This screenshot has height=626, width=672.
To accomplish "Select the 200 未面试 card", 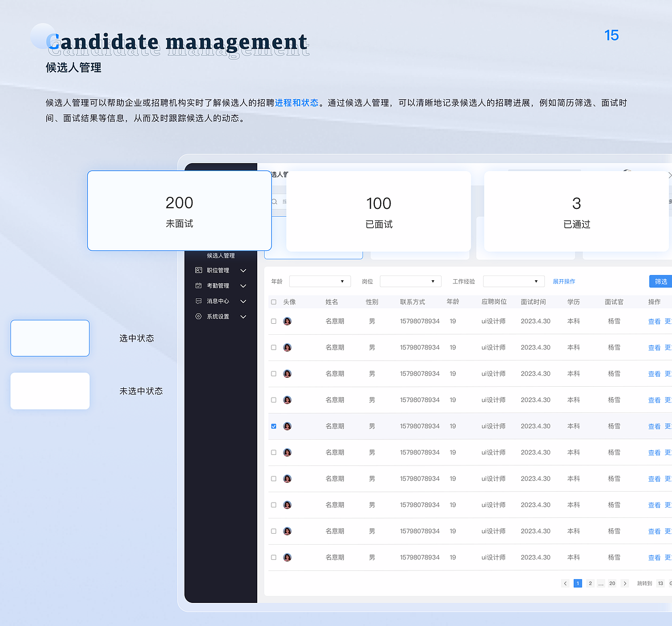I will [x=180, y=210].
